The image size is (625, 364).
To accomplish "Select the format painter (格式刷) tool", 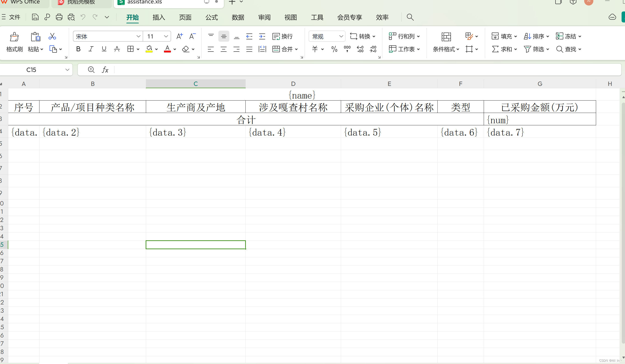I will 14,42.
